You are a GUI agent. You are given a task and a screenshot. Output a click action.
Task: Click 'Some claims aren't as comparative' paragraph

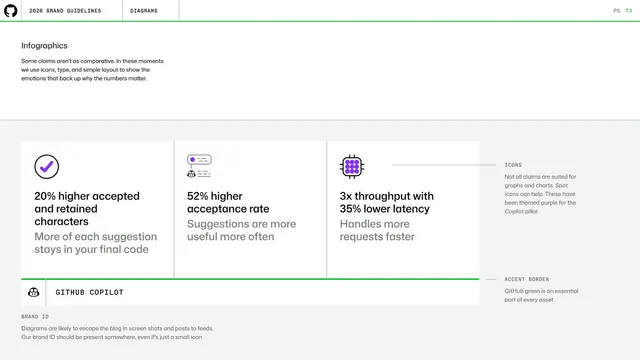click(x=92, y=70)
